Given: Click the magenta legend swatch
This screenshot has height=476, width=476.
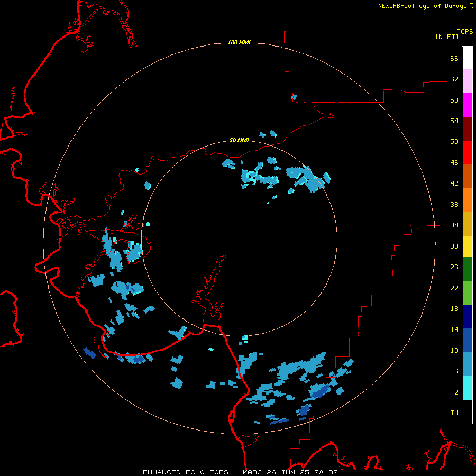Looking at the screenshot, I should [x=467, y=105].
